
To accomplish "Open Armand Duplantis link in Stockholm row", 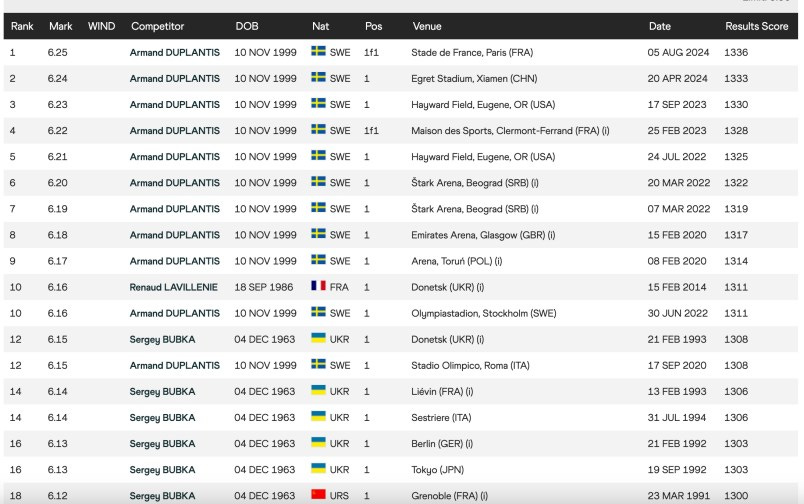I will [174, 313].
